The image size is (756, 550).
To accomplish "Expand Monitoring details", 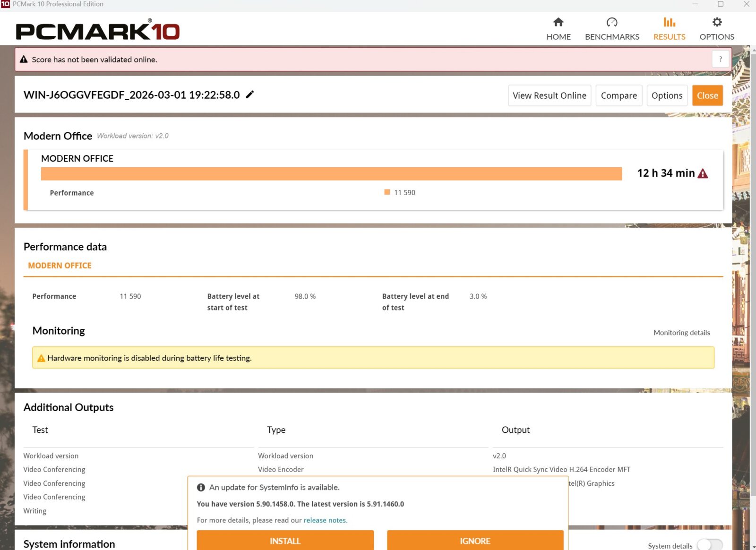I will pos(681,333).
